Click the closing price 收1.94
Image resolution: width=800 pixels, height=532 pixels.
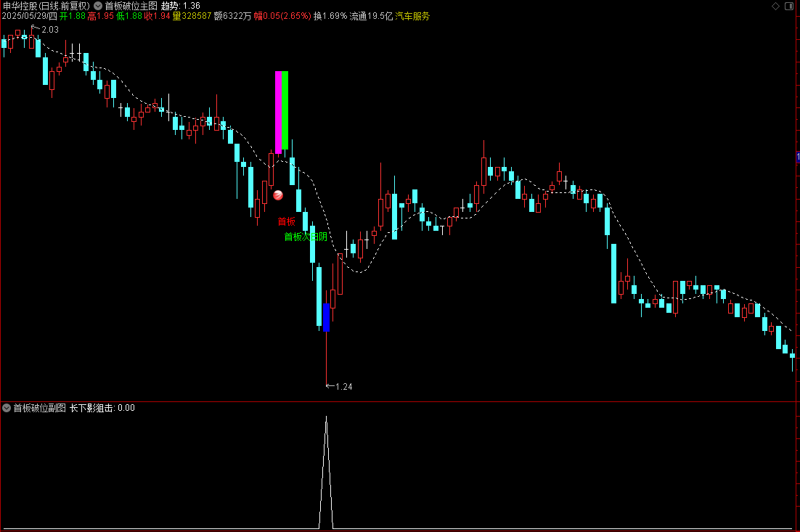[157, 16]
